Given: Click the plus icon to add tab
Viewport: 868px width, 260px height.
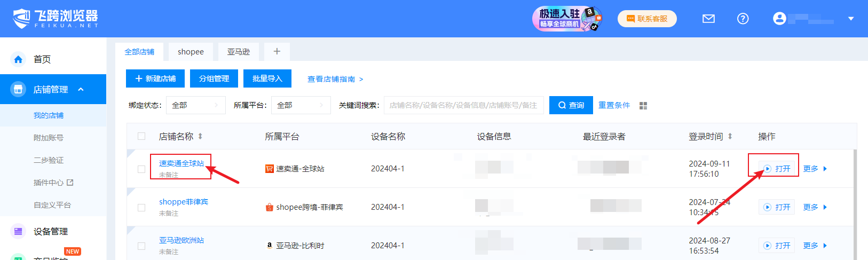Looking at the screenshot, I should tap(277, 51).
